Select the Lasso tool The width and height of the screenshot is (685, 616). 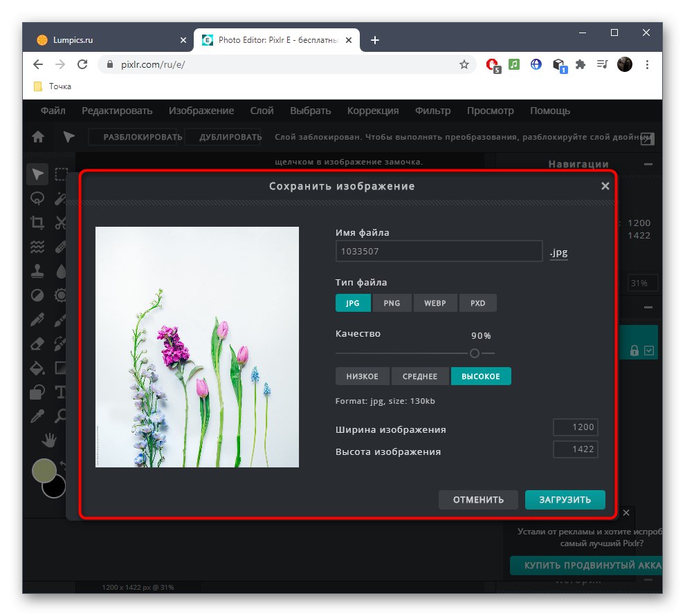[37, 198]
